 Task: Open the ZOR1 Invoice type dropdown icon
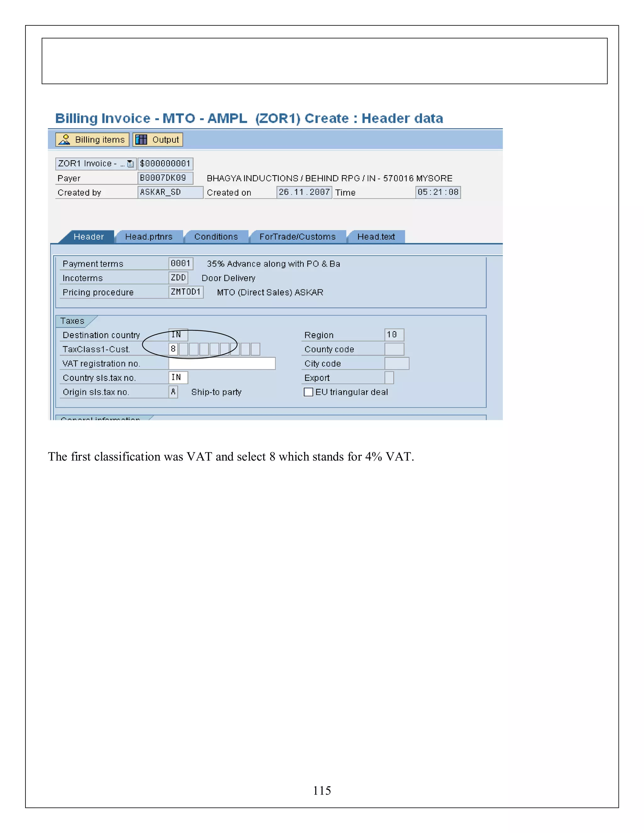[130, 164]
